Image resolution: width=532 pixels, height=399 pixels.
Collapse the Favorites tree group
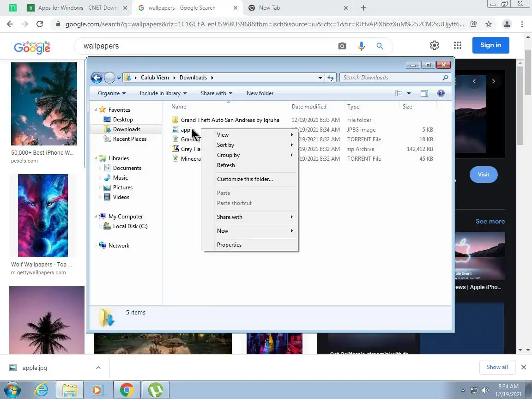[x=96, y=109]
